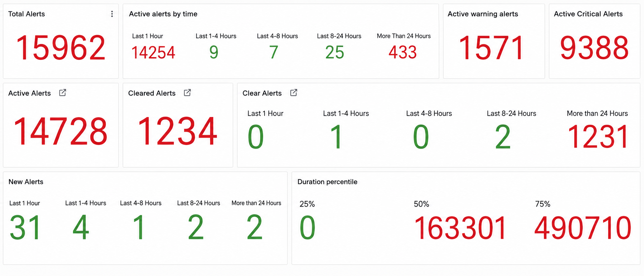Select the 75% label in Duration percentile

(543, 204)
